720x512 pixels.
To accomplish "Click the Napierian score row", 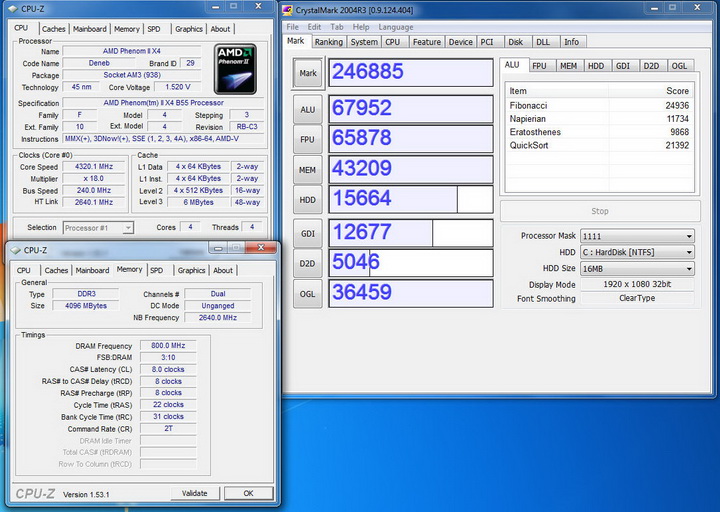I will pyautogui.click(x=599, y=119).
